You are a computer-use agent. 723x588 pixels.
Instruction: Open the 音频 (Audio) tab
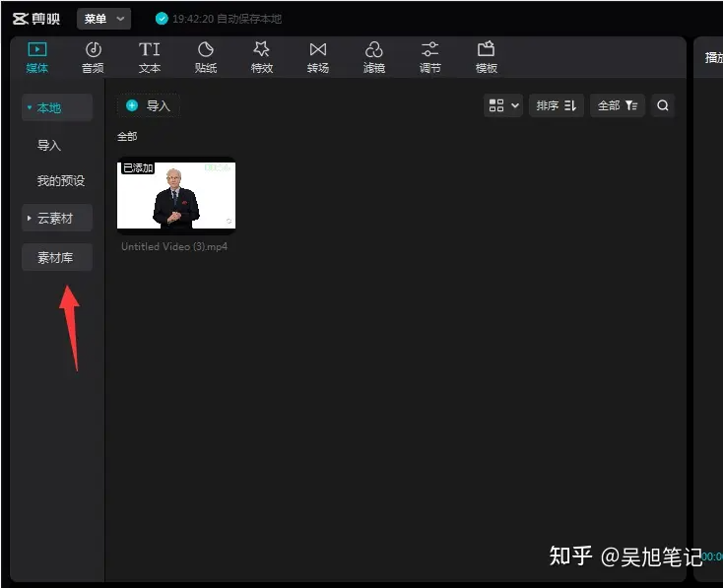tap(94, 58)
